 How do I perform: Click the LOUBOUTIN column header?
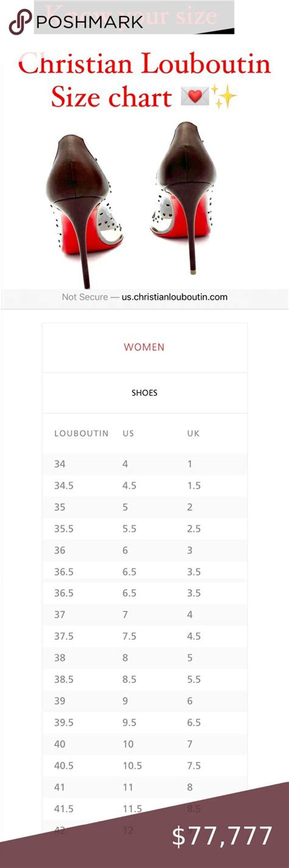click(x=82, y=433)
